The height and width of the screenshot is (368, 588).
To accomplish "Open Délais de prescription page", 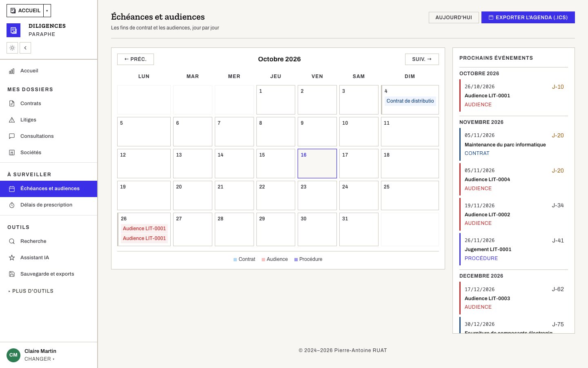I will tap(49, 205).
